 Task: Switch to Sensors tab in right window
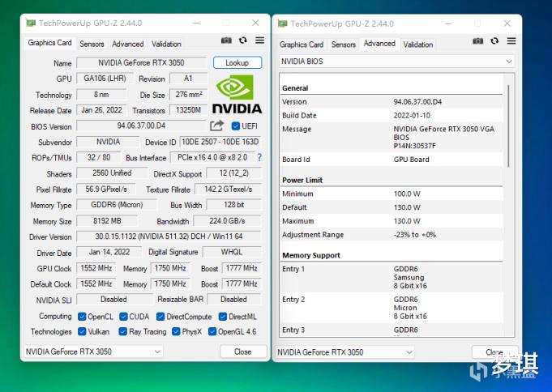point(344,45)
